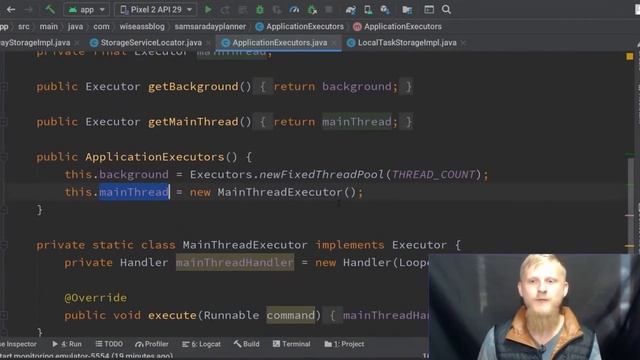Open the Terminal tool window
This screenshot has height=360, width=640.
click(291, 344)
